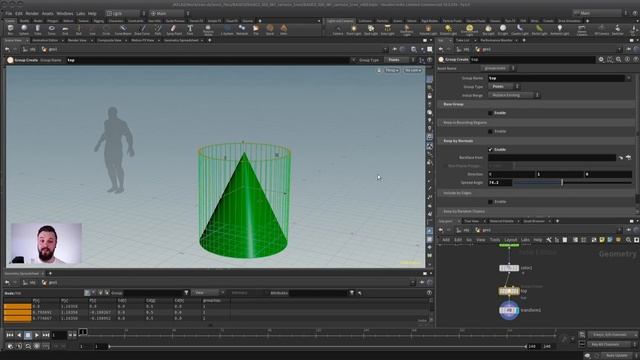Viewport: 640px width, 360px height.
Task: Select the Curve Bezier shelf tool
Action: click(x=123, y=29)
